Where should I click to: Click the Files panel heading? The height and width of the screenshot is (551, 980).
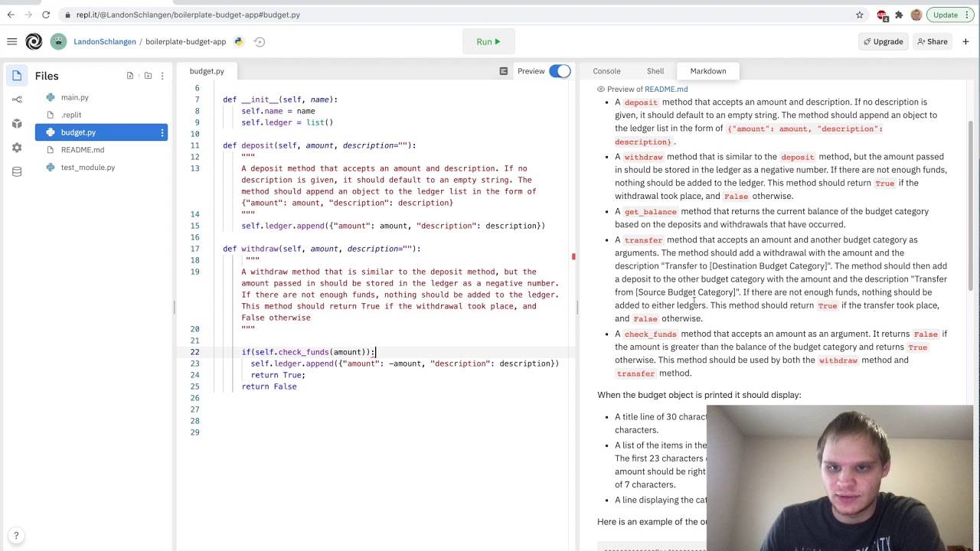click(x=47, y=76)
